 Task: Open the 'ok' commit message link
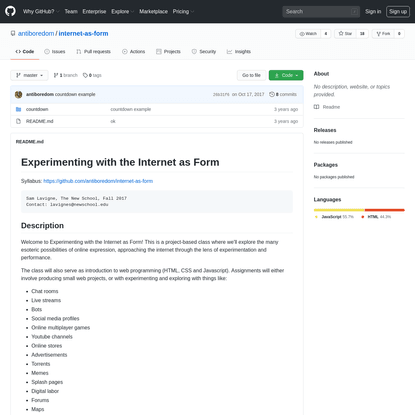click(113, 121)
